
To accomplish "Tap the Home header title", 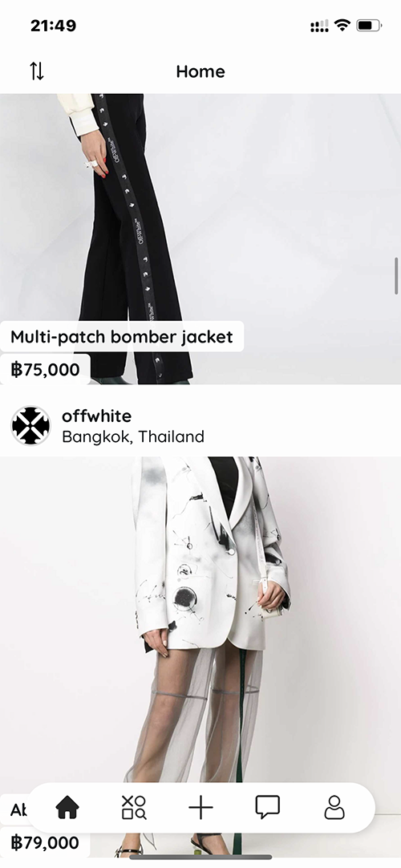I will tap(200, 71).
